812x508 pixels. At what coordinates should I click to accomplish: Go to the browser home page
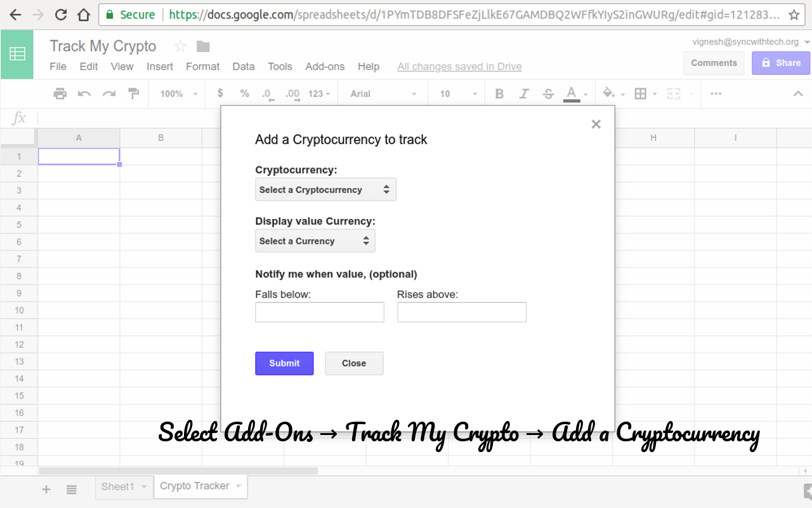coord(83,15)
